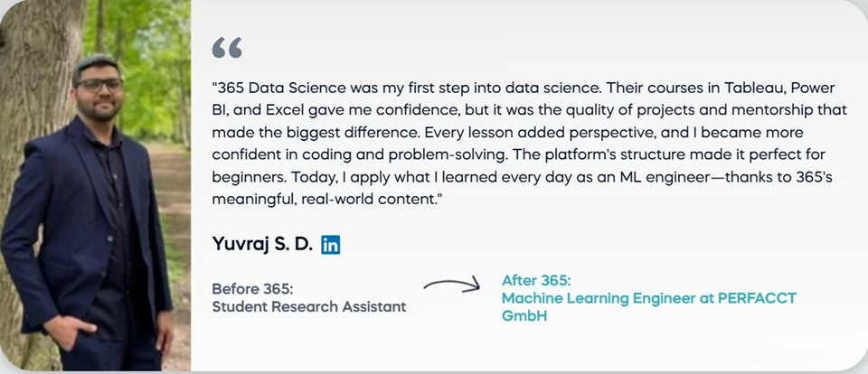The width and height of the screenshot is (868, 374).
Task: Open Yuvraj's LinkedIn profile icon
Action: tap(331, 244)
